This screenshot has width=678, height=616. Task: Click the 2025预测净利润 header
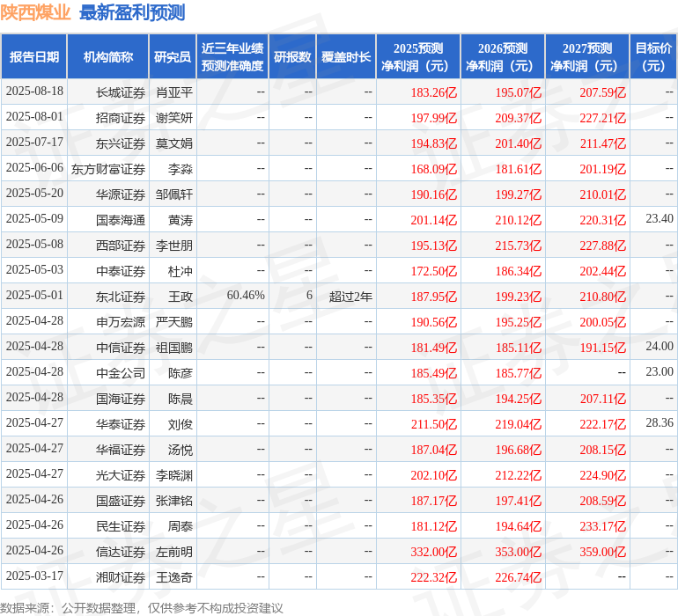pos(418,57)
